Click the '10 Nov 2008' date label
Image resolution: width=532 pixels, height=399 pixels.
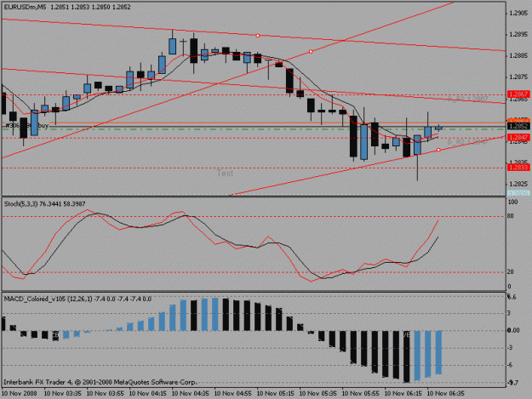click(19, 394)
